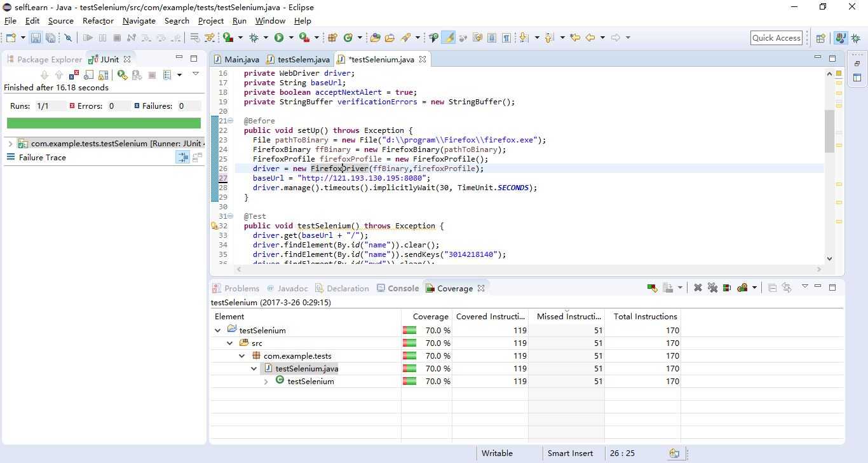Switch to the Java perspective icon
The width and height of the screenshot is (868, 463).
point(841,38)
